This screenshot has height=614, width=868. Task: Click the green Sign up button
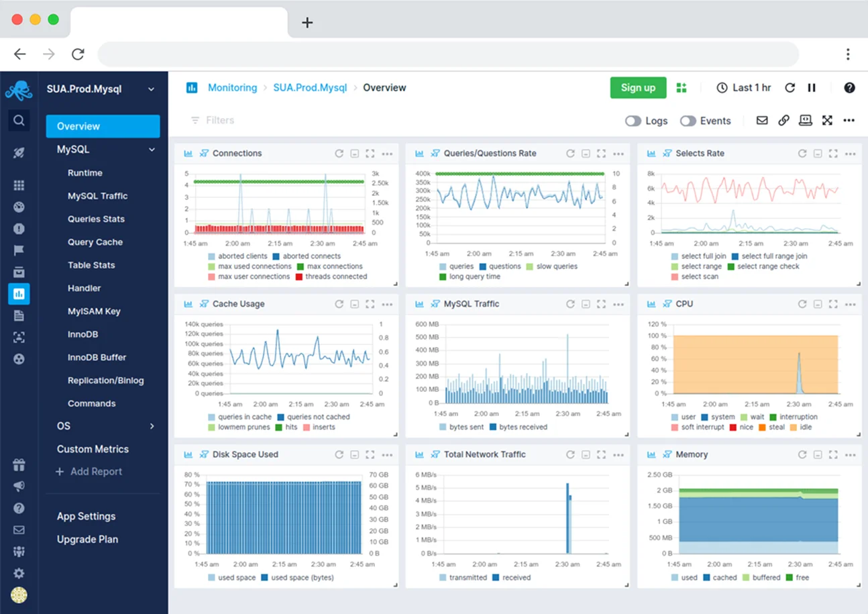(x=638, y=88)
